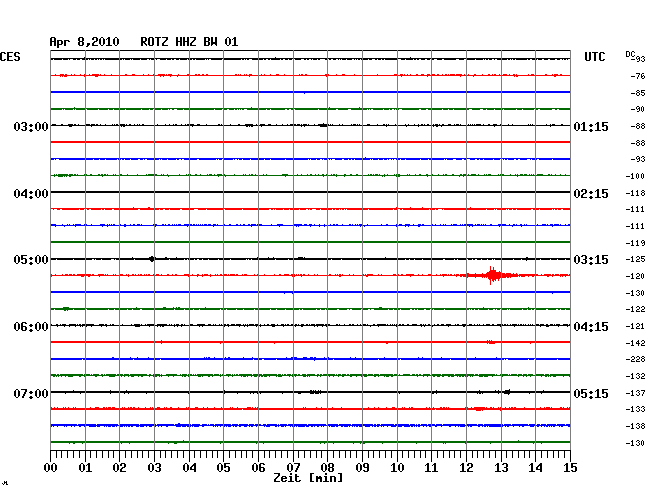Click the date label Apr 8,2010
Screen dimensions: 650x494
pos(84,42)
